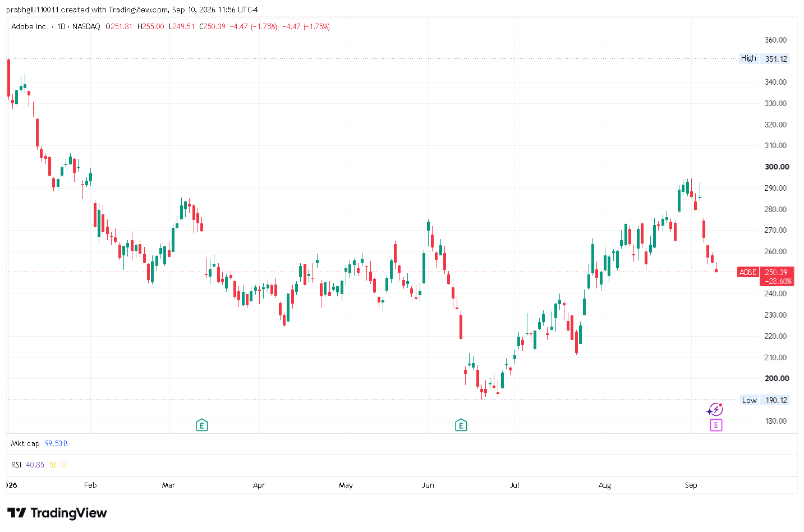Viewport: 804px width, 532px height.
Task: Click the 340.00 price axis label
Action: (776, 82)
